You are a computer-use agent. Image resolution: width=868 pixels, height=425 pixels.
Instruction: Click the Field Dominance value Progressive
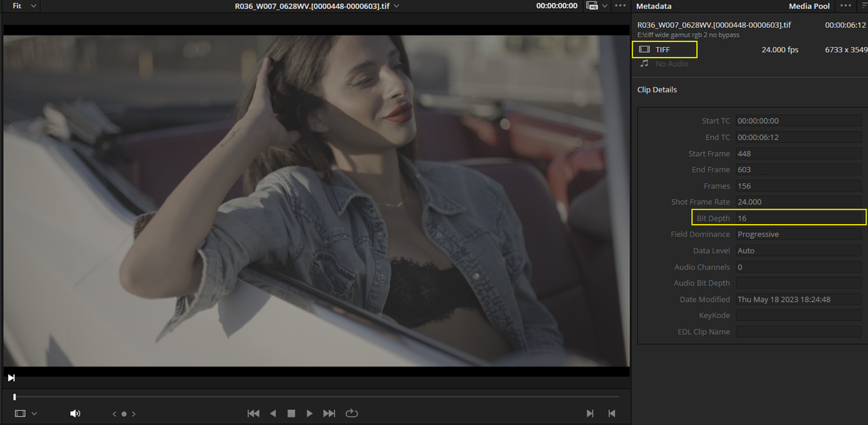coord(758,234)
